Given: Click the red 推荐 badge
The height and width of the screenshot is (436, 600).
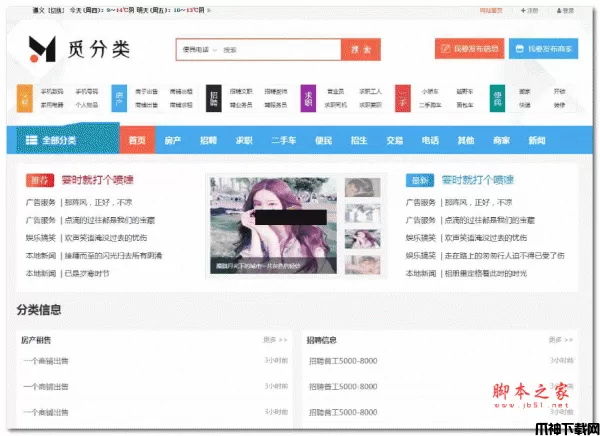Looking at the screenshot, I should 40,180.
